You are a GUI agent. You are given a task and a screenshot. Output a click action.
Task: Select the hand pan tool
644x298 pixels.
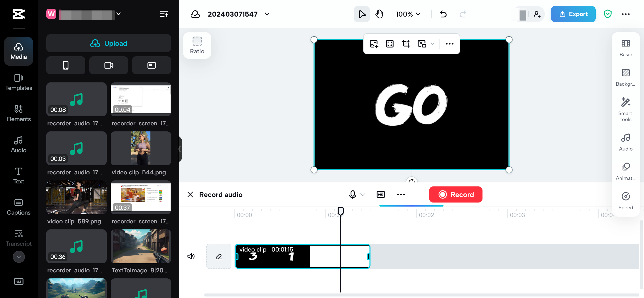[379, 14]
